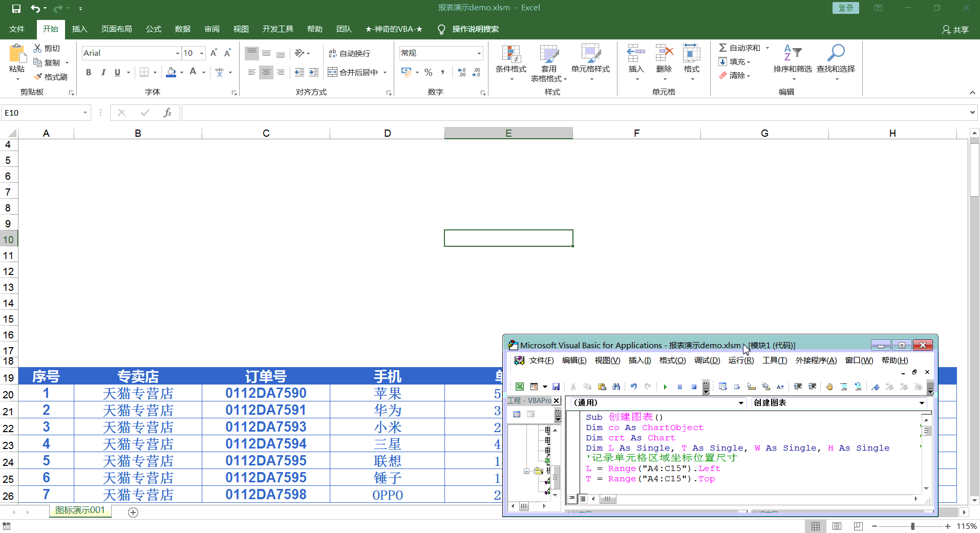Click the View Microsoft Excel icon in VBA toolbar
Image resolution: width=980 pixels, height=533 pixels.
coord(520,387)
